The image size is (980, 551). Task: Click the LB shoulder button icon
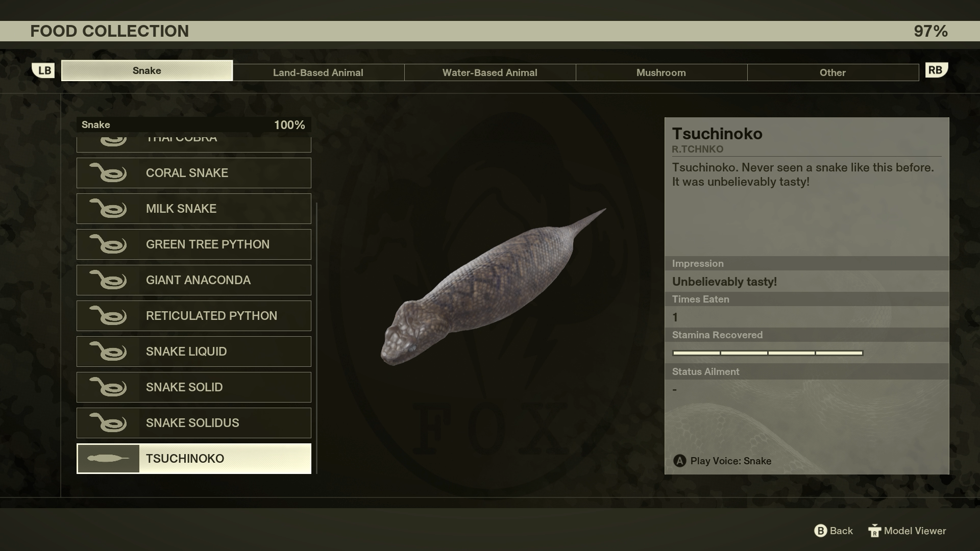43,70
